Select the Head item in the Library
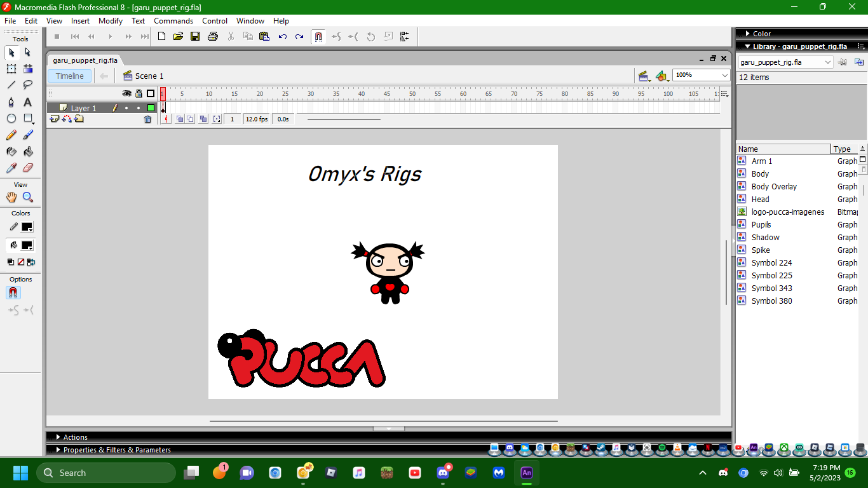Viewport: 868px width, 488px height. pyautogui.click(x=760, y=199)
